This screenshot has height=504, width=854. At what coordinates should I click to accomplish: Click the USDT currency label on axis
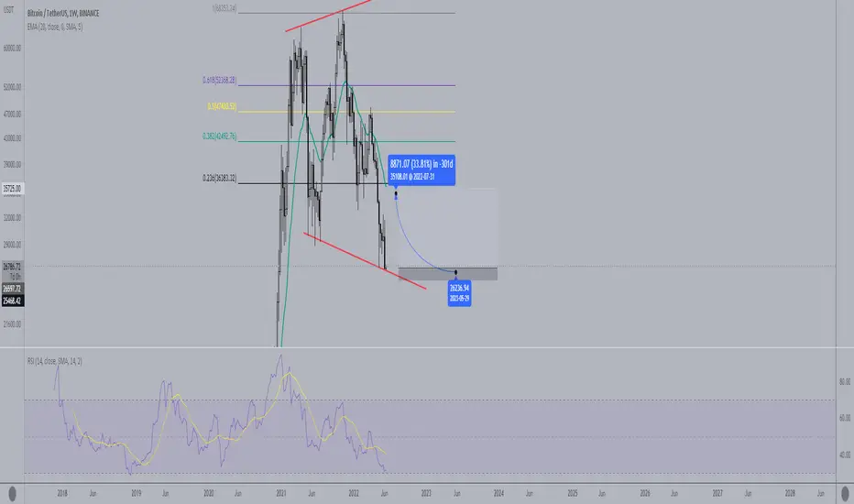point(8,10)
